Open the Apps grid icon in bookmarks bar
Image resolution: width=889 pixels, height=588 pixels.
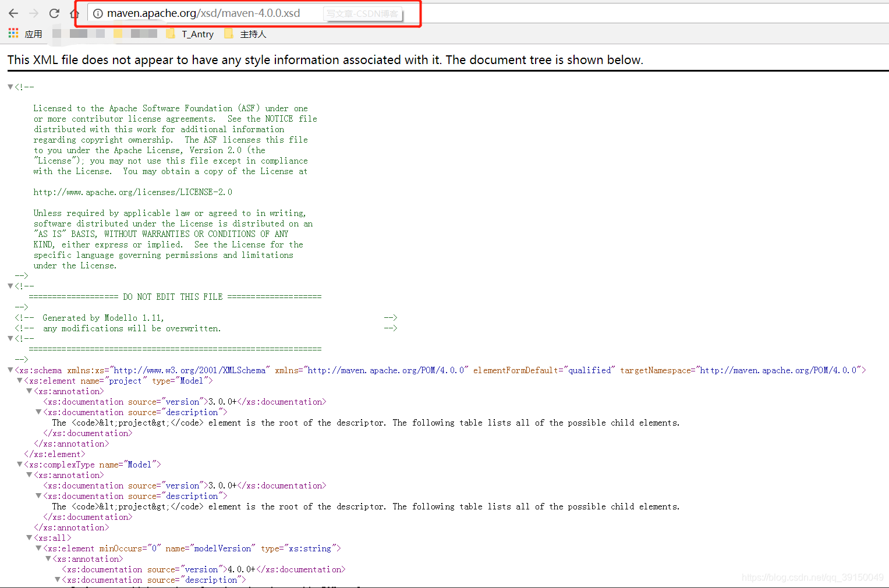click(x=13, y=33)
